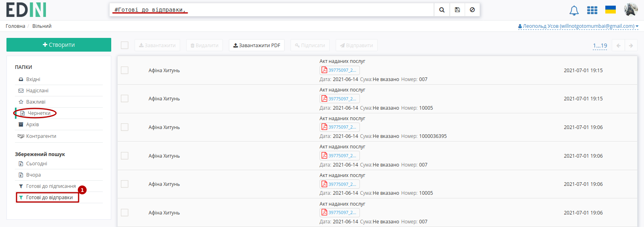Click the Надіслані envelope icon

(21, 91)
